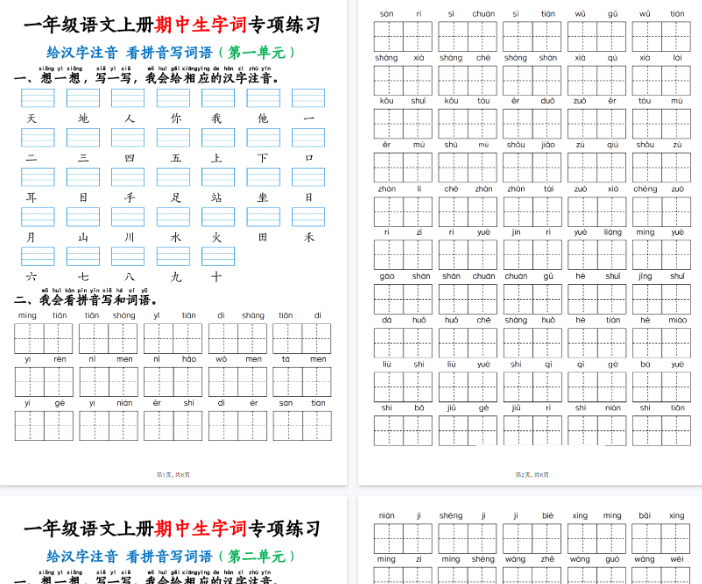This screenshot has width=702, height=584.
Task: Click the first page footer page number
Action: 173,474
